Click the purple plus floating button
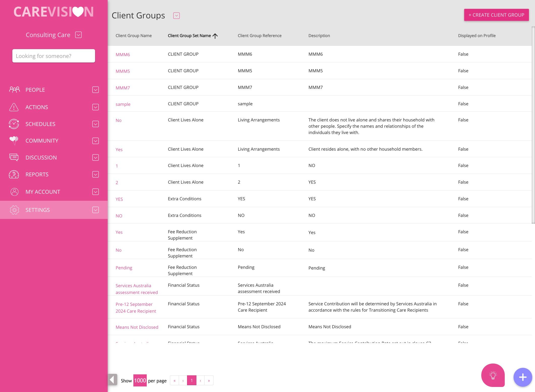The image size is (535, 392). point(523,377)
